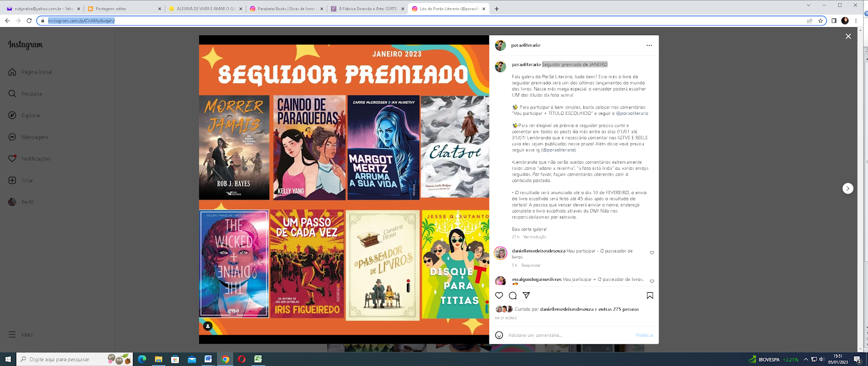View site info via the lock icon
Image resolution: width=868 pixels, height=366 pixels.
(43, 21)
